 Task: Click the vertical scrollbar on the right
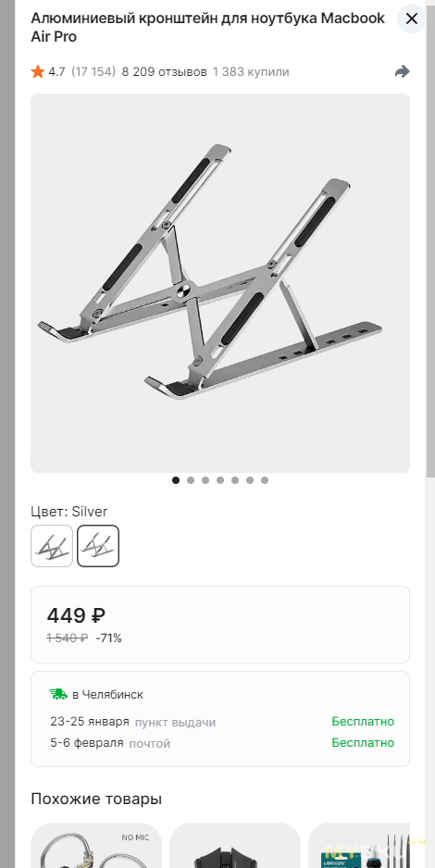click(430, 239)
